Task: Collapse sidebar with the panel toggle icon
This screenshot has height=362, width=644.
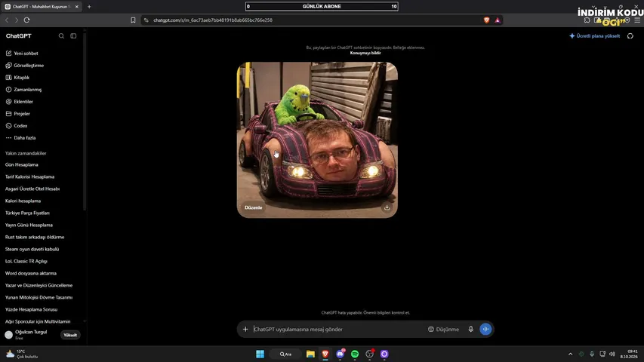Action: click(73, 36)
